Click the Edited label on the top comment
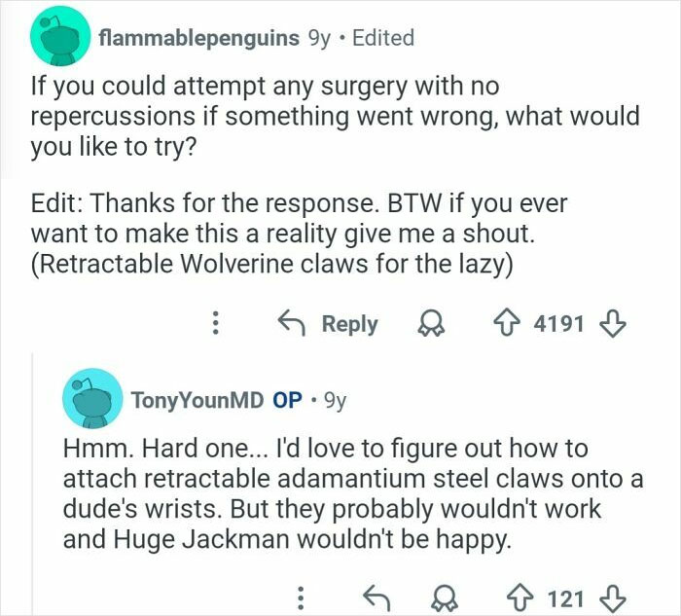Image resolution: width=681 pixels, height=616 pixels. [382, 38]
